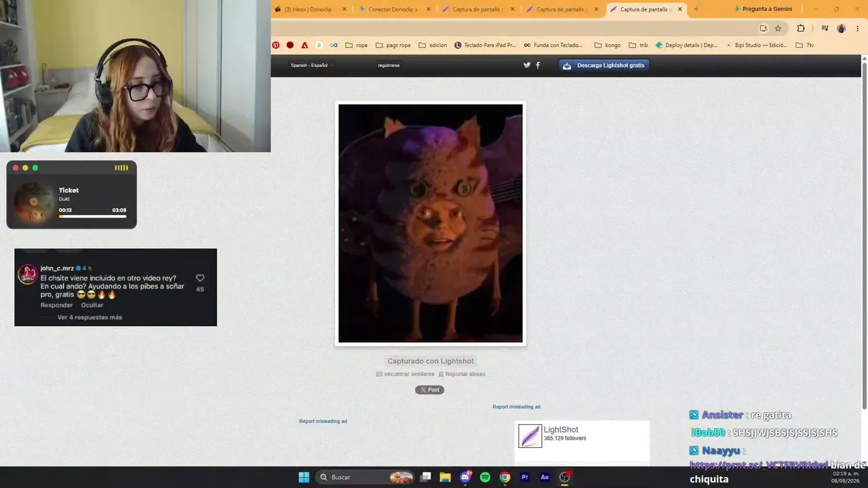Screen dimensions: 868x488
Task: Click the Pregunta a Gemini button
Action: (764, 9)
